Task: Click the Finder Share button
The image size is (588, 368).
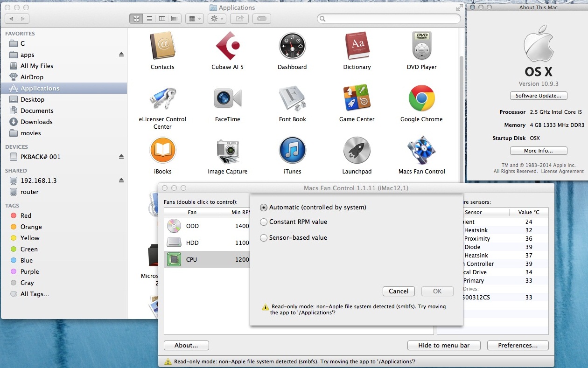Action: pos(239,19)
